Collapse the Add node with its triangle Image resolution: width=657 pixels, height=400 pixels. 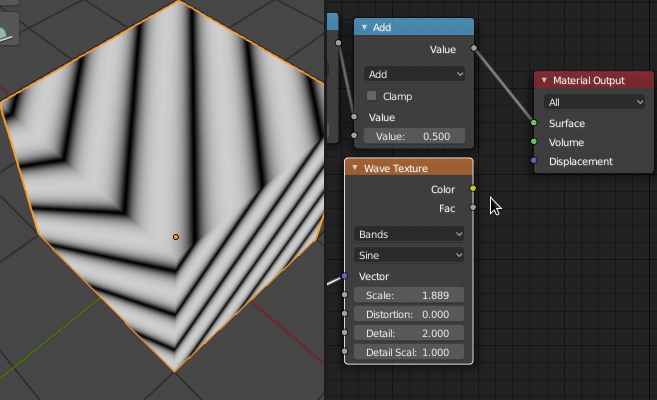(x=364, y=27)
